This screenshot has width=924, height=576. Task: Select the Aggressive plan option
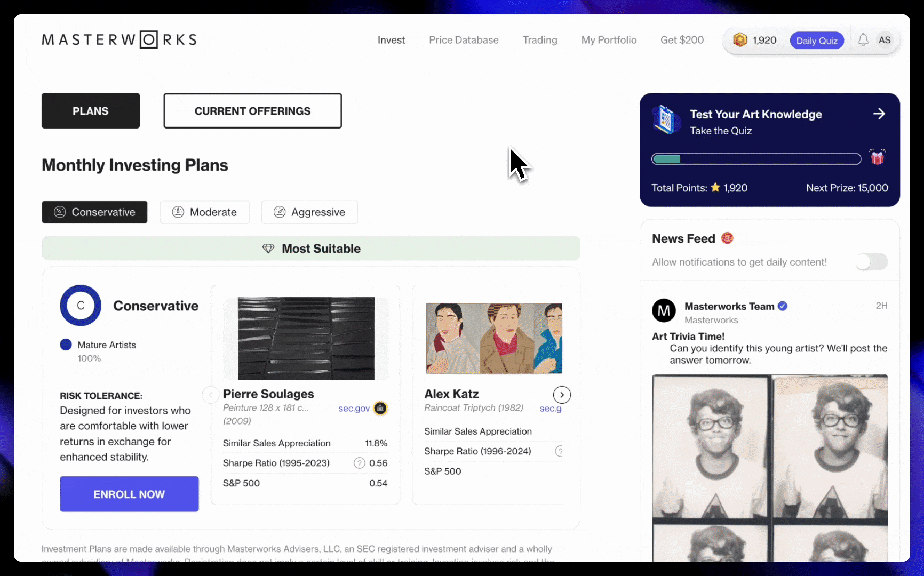309,212
